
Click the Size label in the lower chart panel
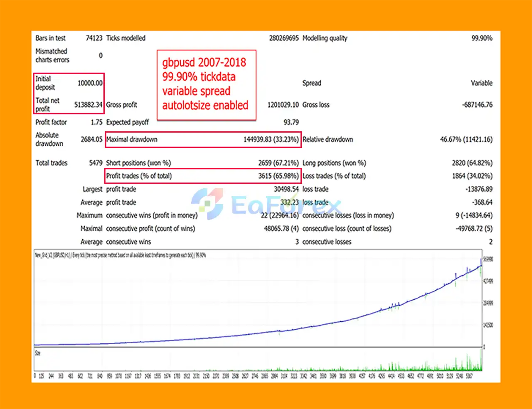[37, 353]
